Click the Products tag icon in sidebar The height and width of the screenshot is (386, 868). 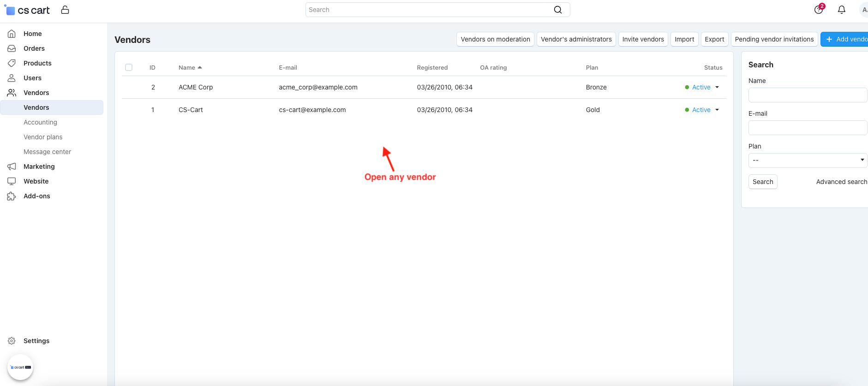(x=12, y=63)
